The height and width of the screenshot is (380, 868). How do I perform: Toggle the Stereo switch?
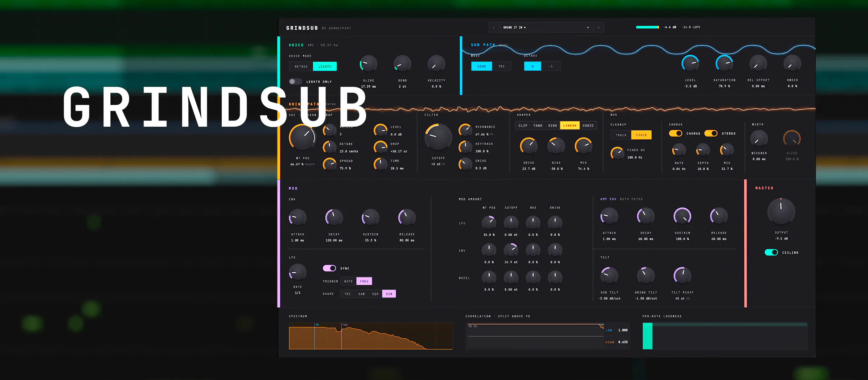(x=711, y=134)
